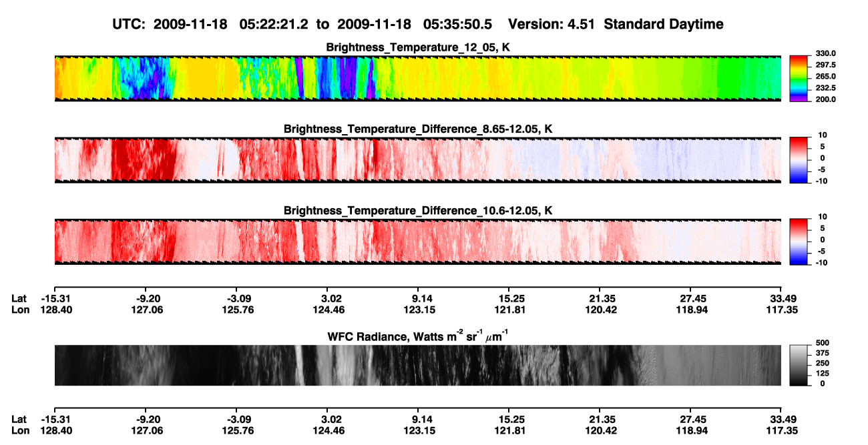This screenshot has height=445, width=868.
Task: Select the Brightness_Temperature_12_05 image strip
Action: pos(417,78)
